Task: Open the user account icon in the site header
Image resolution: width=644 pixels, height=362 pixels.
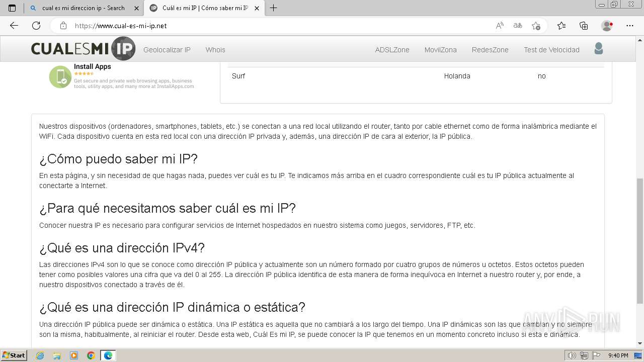Action: pos(598,49)
